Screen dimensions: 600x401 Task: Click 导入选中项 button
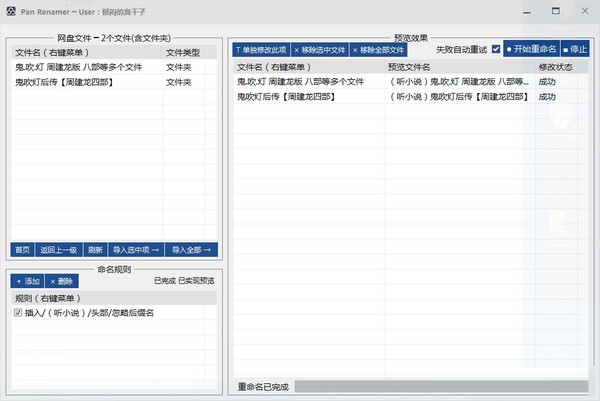(x=136, y=250)
